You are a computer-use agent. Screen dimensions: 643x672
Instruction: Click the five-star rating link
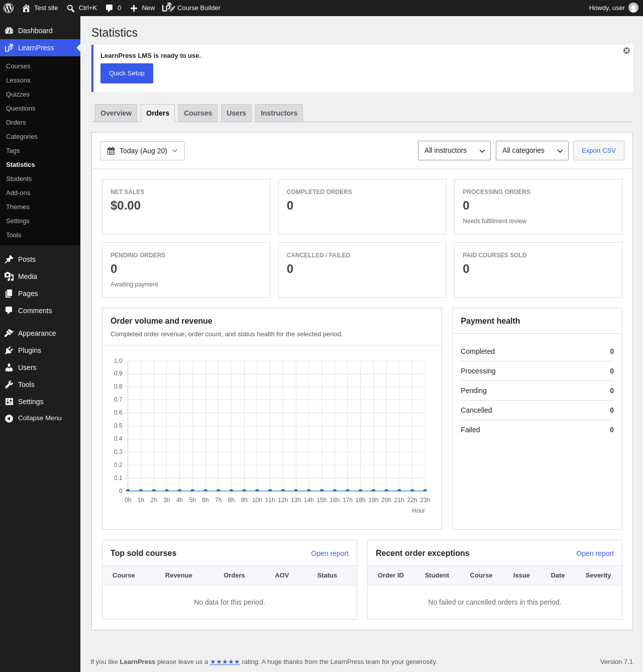point(225,662)
